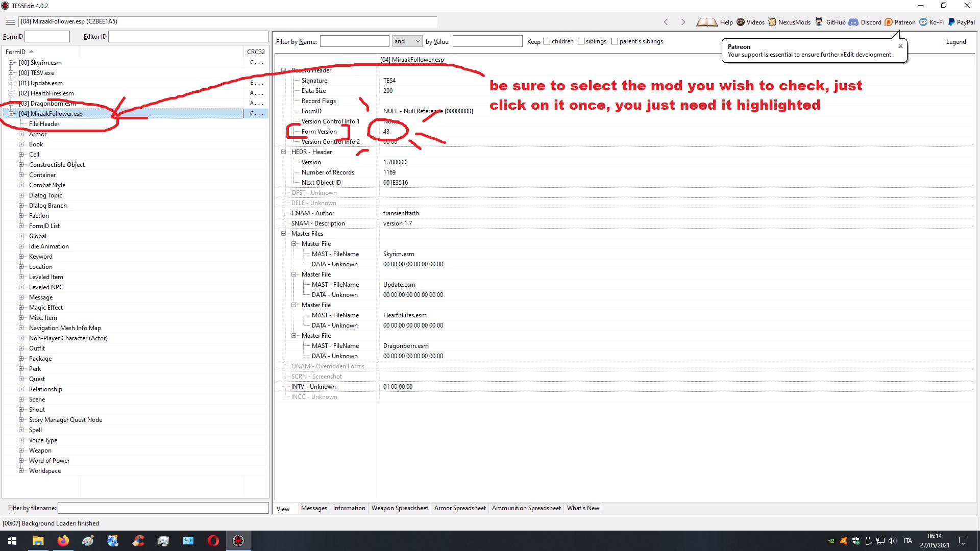Launch Firefox from the taskbar
This screenshot has width=980, height=551.
click(x=63, y=541)
